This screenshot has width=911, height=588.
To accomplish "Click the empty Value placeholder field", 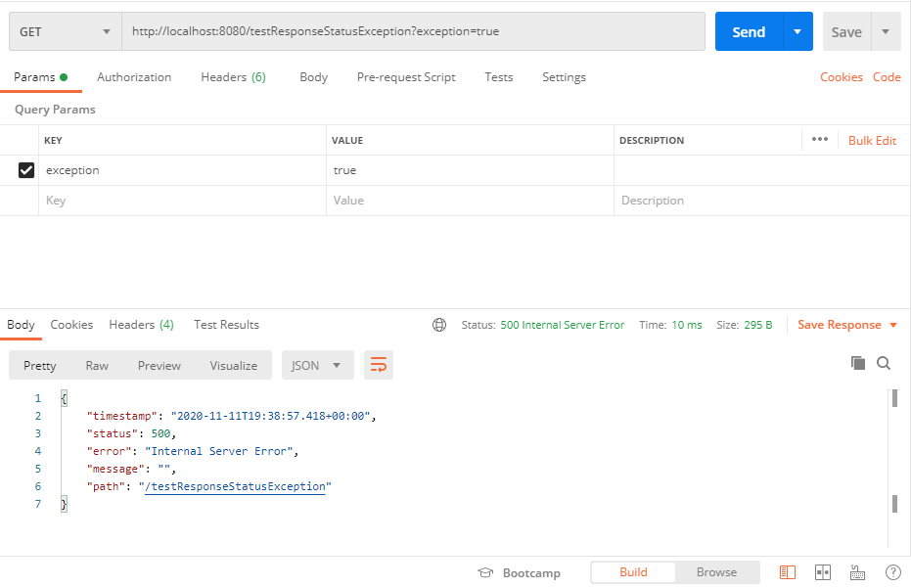I will point(470,201).
